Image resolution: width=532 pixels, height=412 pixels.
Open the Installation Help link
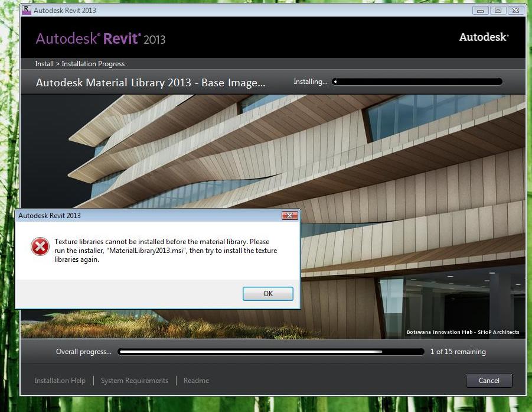(x=60, y=381)
